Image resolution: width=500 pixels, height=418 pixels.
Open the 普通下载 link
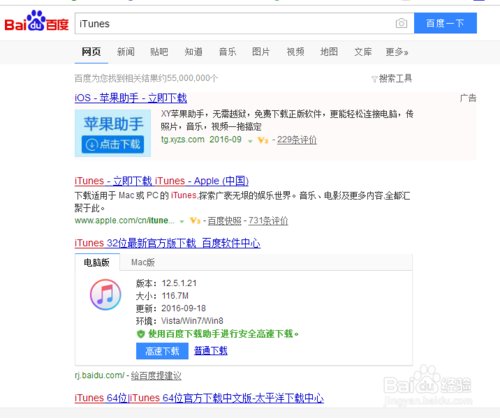click(211, 351)
